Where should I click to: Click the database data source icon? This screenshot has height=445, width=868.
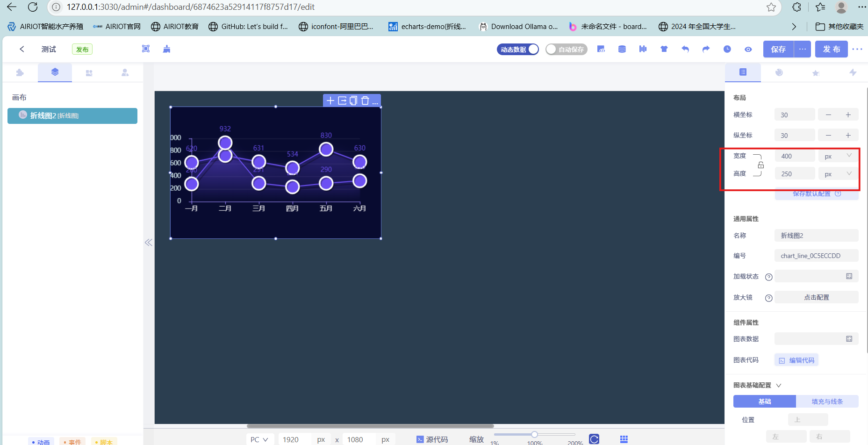point(622,49)
